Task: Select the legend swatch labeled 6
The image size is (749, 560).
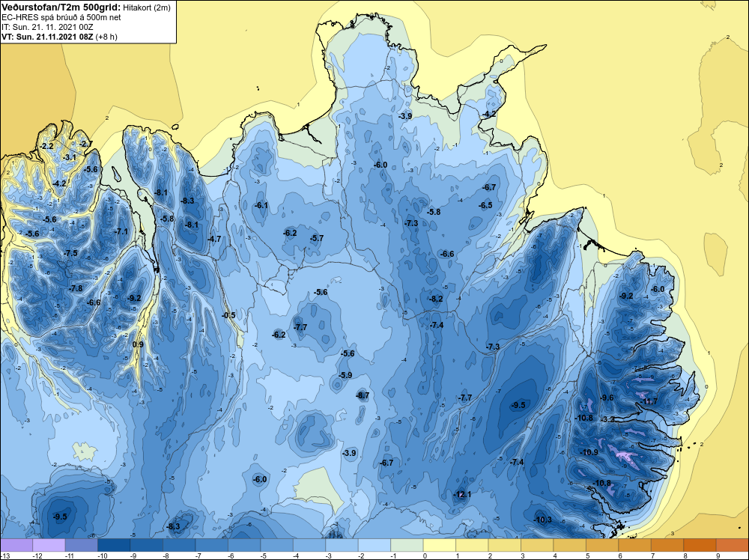Action: (x=634, y=545)
